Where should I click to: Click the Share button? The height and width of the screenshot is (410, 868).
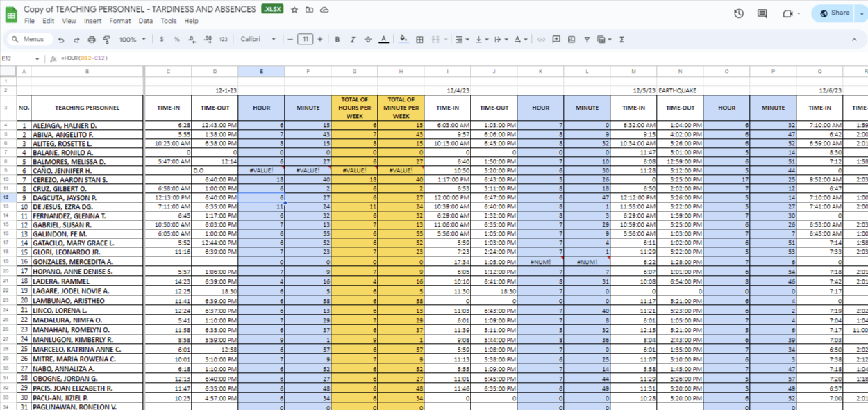(x=835, y=13)
